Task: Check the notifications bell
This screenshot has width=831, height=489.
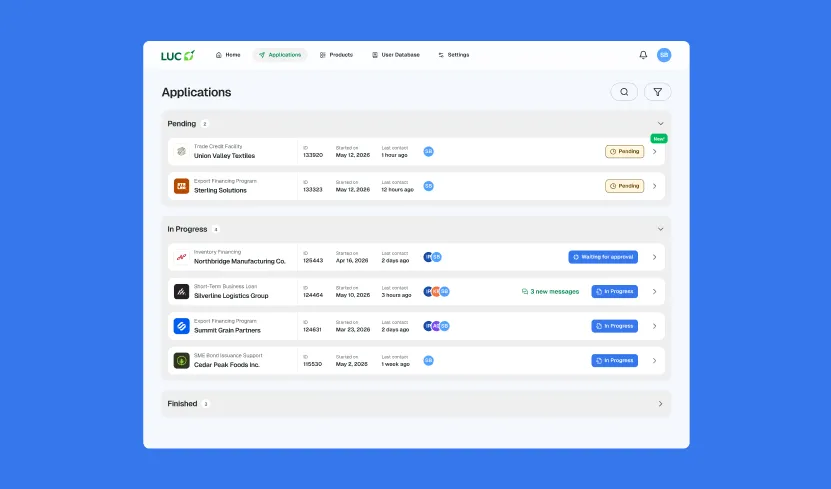Action: pos(643,55)
